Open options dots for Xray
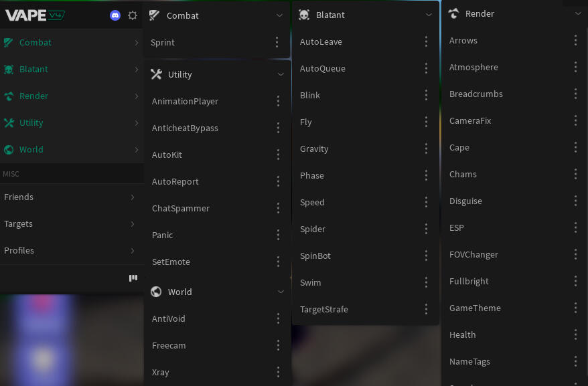 coord(278,372)
